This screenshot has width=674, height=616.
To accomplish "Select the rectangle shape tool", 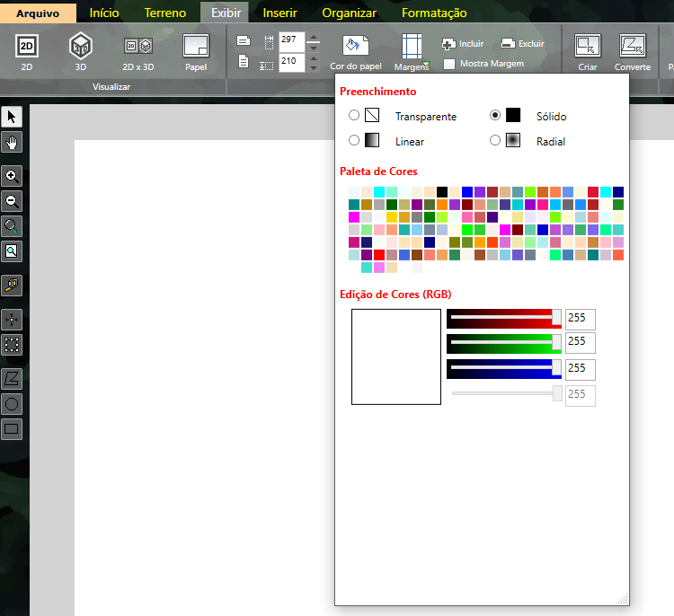I will [x=12, y=429].
